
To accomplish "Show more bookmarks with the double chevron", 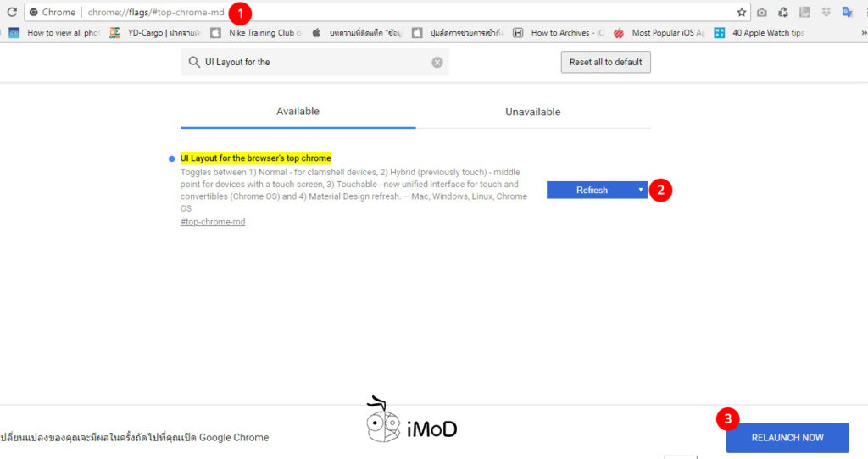I will click(x=864, y=33).
